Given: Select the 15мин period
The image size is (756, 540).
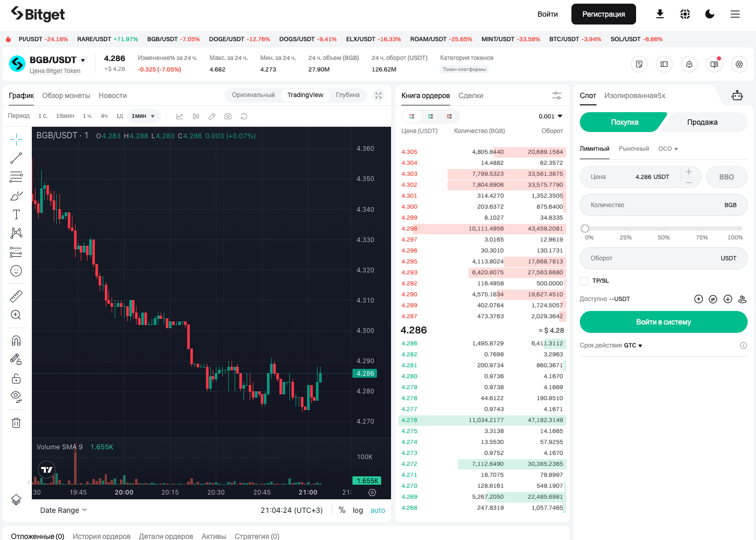Looking at the screenshot, I should pyautogui.click(x=65, y=116).
